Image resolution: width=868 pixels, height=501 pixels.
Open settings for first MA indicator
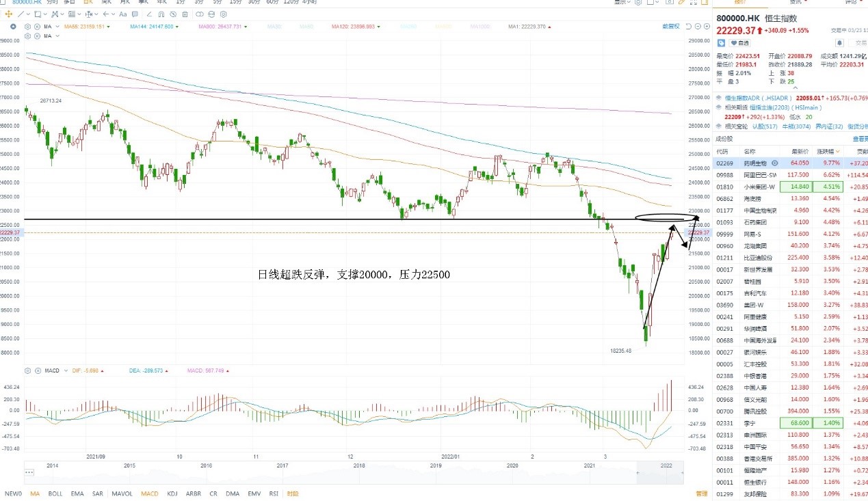[x=27, y=27]
